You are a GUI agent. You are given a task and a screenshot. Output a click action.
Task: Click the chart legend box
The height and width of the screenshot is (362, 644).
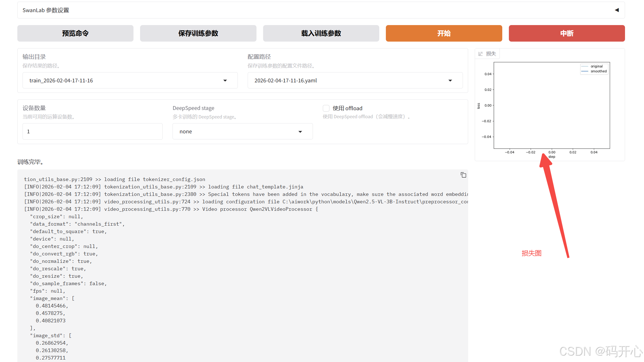tap(594, 69)
